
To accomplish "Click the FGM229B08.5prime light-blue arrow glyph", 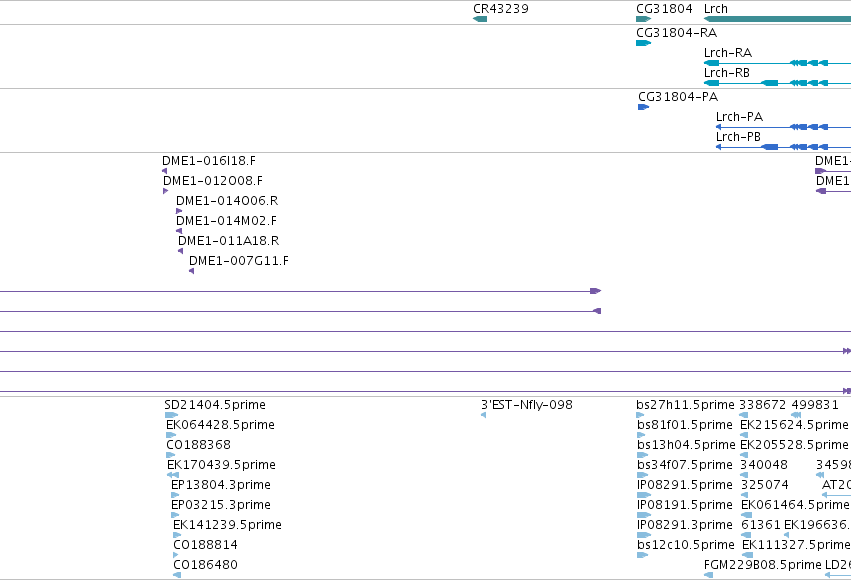I will tap(708, 575).
